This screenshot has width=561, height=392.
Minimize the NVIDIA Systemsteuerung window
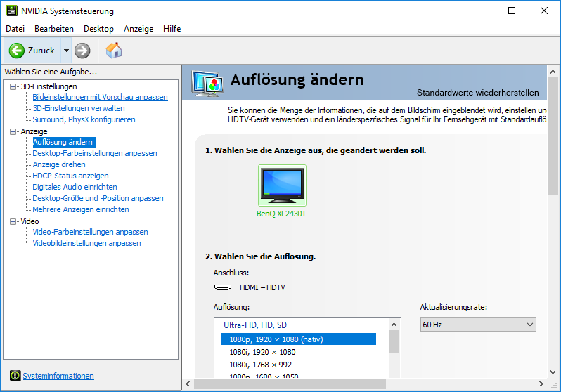(x=480, y=11)
